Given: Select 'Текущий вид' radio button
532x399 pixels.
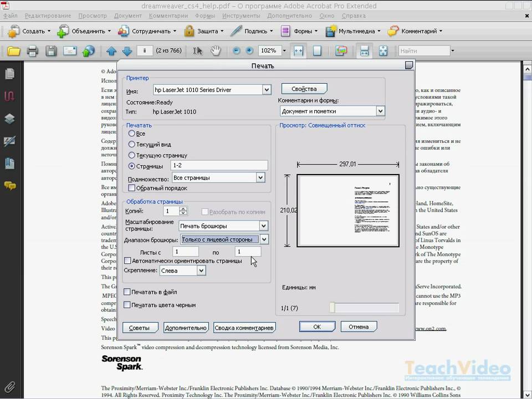Looking at the screenshot, I should [x=132, y=144].
